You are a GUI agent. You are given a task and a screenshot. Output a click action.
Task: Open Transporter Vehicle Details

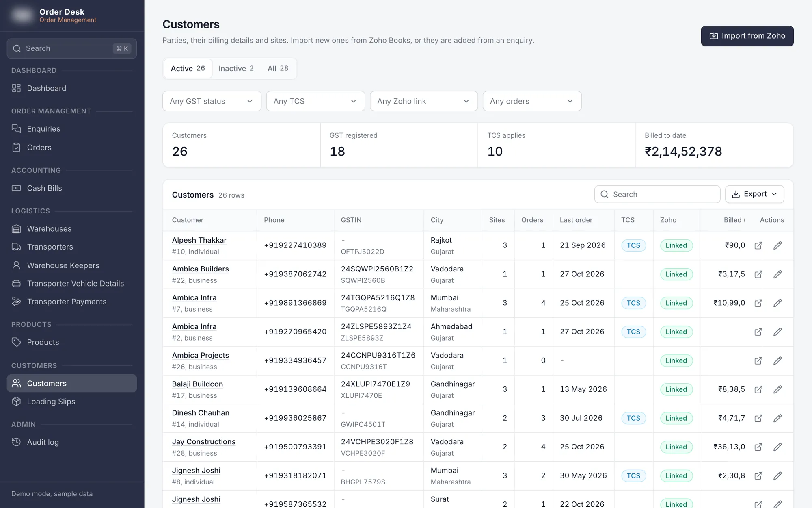coord(72,284)
